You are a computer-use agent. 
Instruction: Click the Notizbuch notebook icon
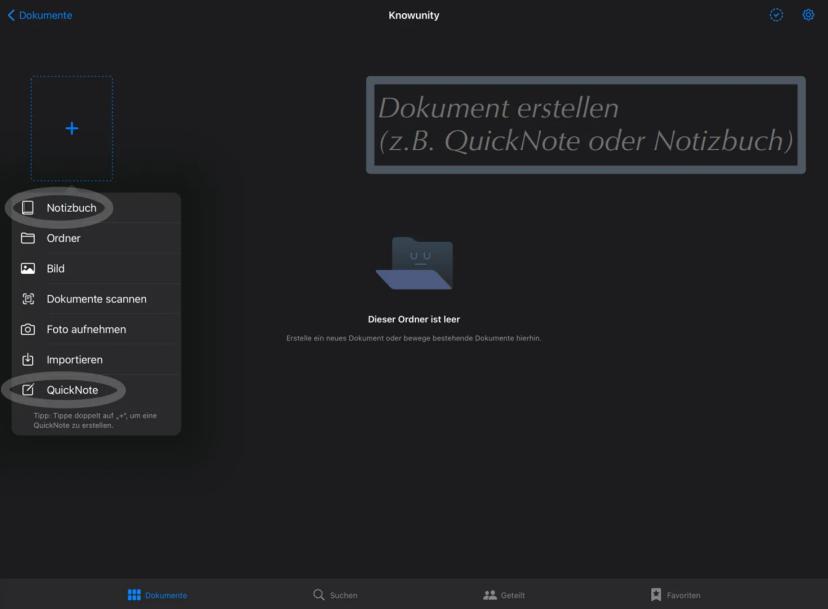click(28, 208)
